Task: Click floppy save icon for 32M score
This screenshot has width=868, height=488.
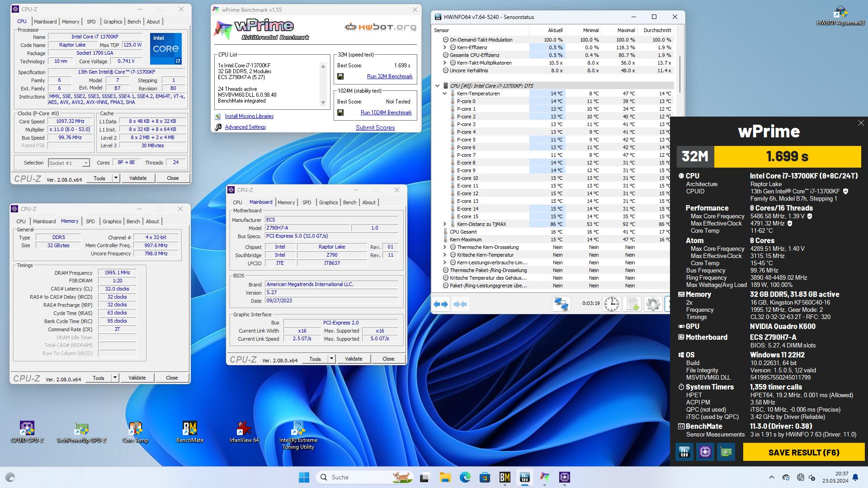Action: [340, 76]
